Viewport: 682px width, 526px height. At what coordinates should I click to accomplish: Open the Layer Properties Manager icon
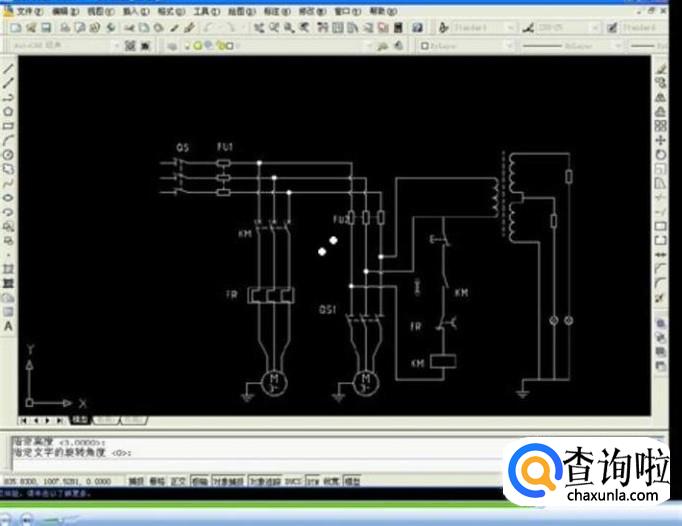172,45
